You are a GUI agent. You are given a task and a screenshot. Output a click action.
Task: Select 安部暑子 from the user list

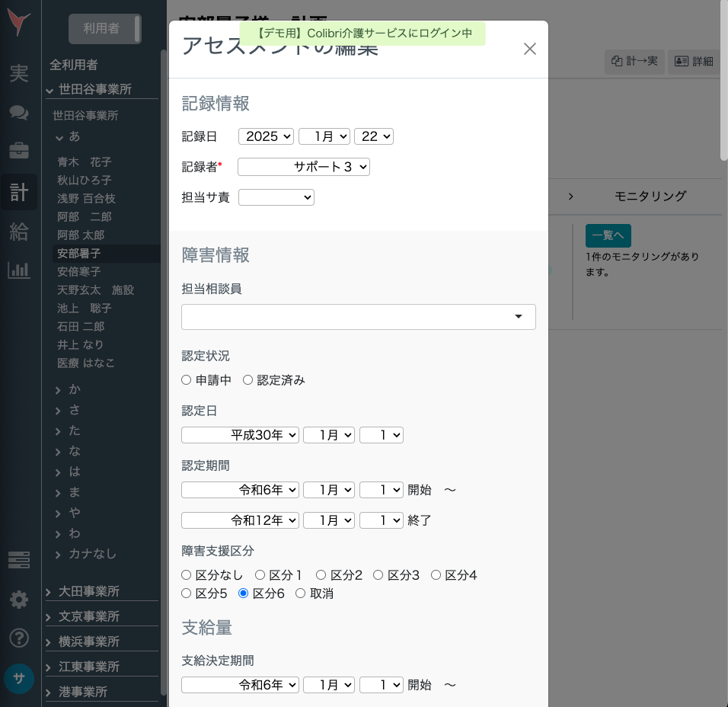[78, 253]
